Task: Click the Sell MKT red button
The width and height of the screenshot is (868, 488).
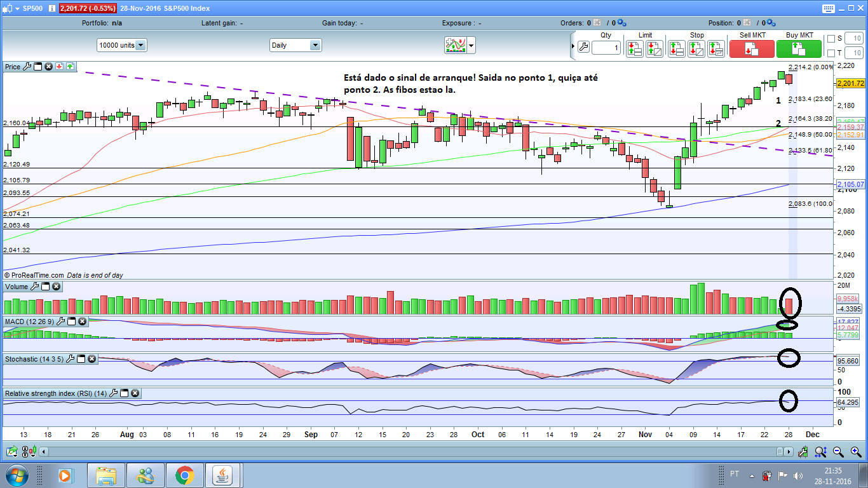Action: coord(752,49)
